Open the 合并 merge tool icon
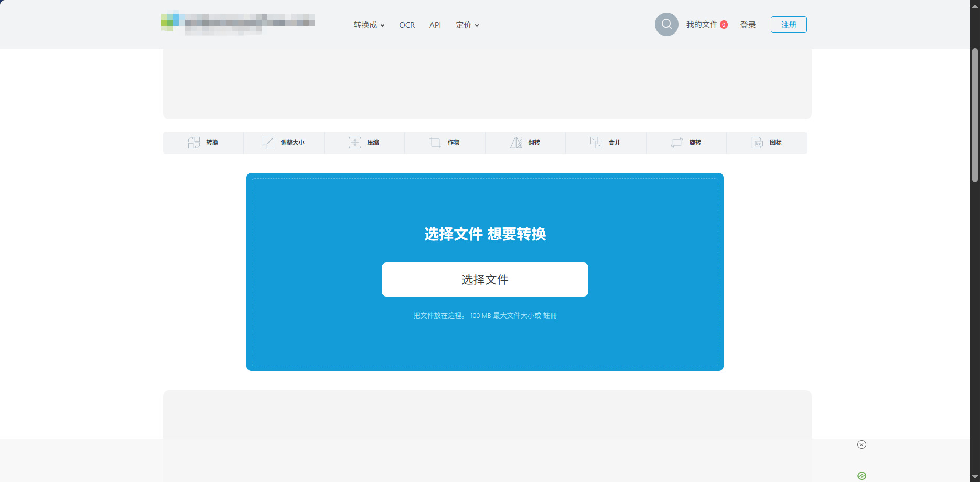 (x=596, y=143)
